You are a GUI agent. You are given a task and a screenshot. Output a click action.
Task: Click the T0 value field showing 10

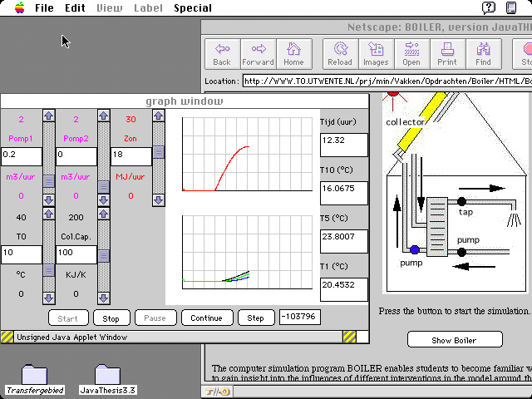point(22,255)
